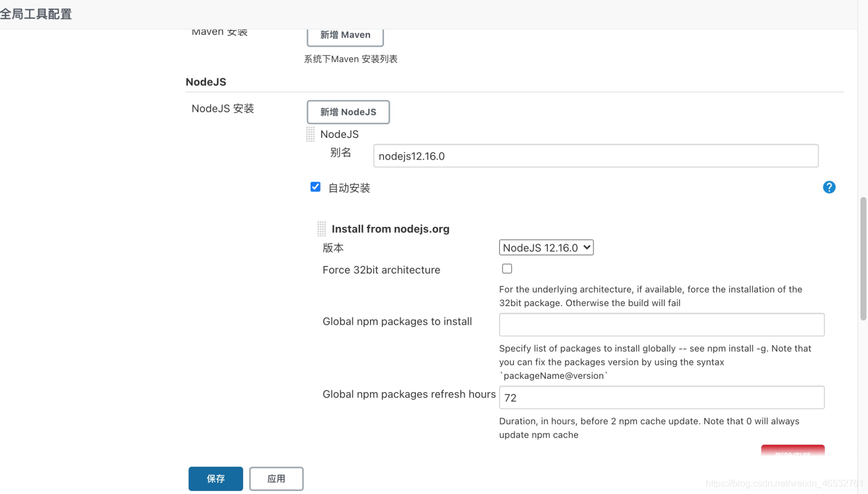Click the 版本 label

(x=333, y=248)
